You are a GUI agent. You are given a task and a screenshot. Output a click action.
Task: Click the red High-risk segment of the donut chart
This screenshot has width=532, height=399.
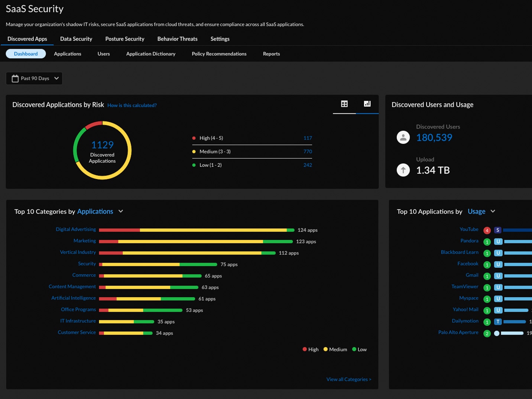[93, 124]
